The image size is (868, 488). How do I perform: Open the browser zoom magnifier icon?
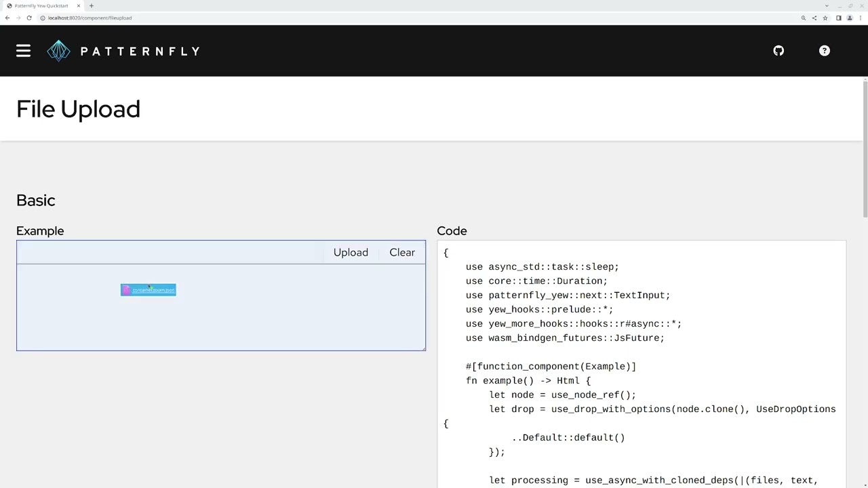(x=804, y=18)
